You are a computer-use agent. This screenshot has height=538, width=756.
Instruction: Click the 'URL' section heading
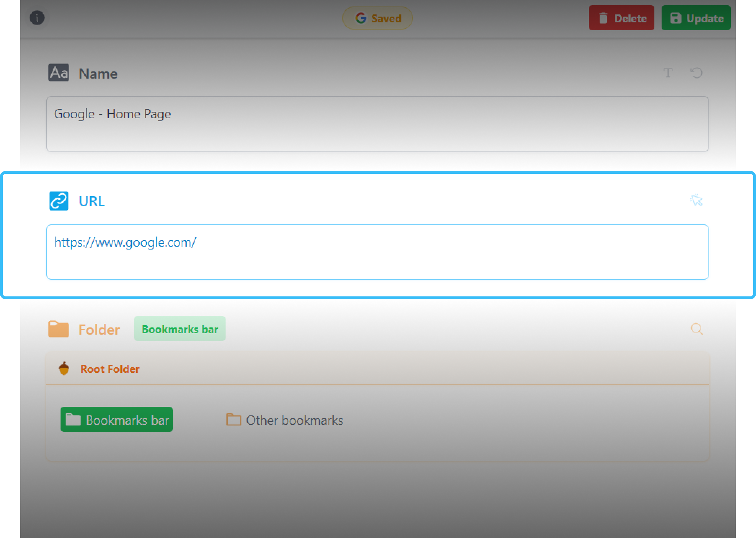(x=92, y=201)
